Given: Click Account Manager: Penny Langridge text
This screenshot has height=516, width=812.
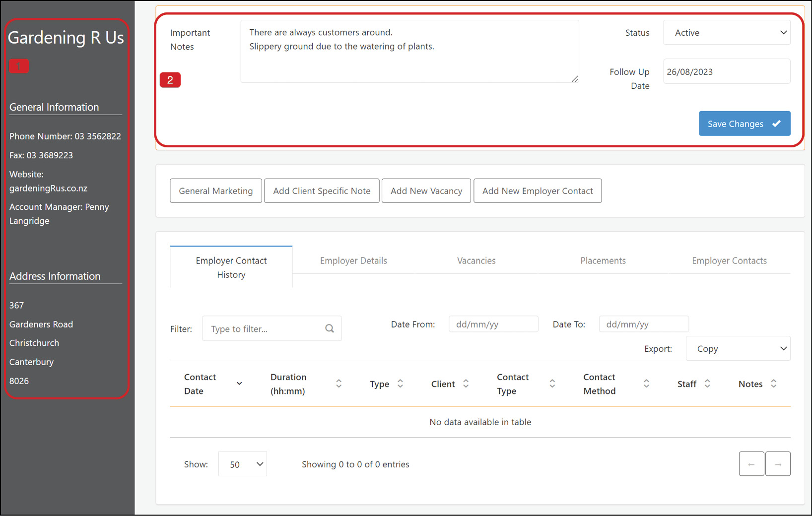Looking at the screenshot, I should (59, 214).
